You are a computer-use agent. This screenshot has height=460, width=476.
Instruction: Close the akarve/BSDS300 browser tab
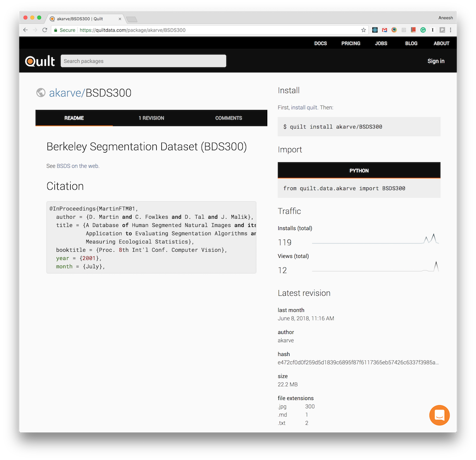coord(120,19)
